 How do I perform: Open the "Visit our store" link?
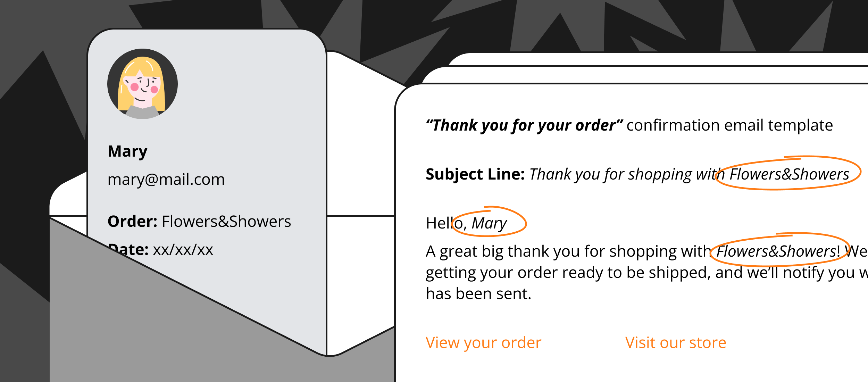[675, 343]
